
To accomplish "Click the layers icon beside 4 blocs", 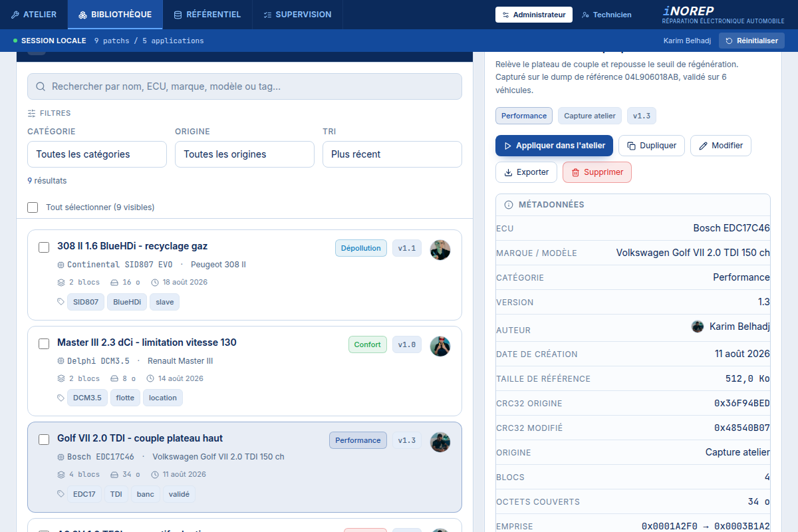I will click(61, 475).
